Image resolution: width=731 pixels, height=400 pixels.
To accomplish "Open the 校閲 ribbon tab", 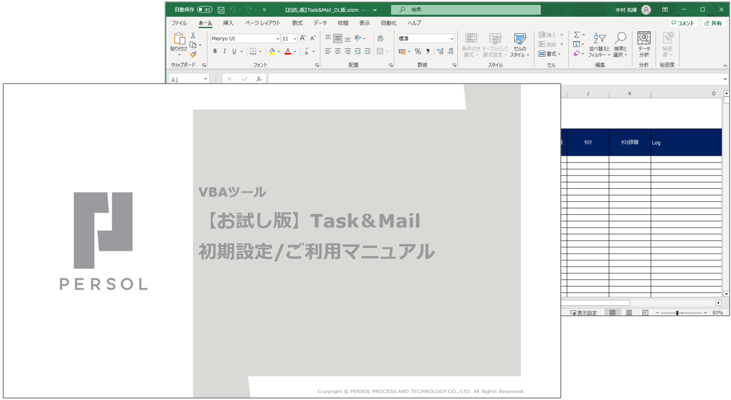I will coord(343,23).
